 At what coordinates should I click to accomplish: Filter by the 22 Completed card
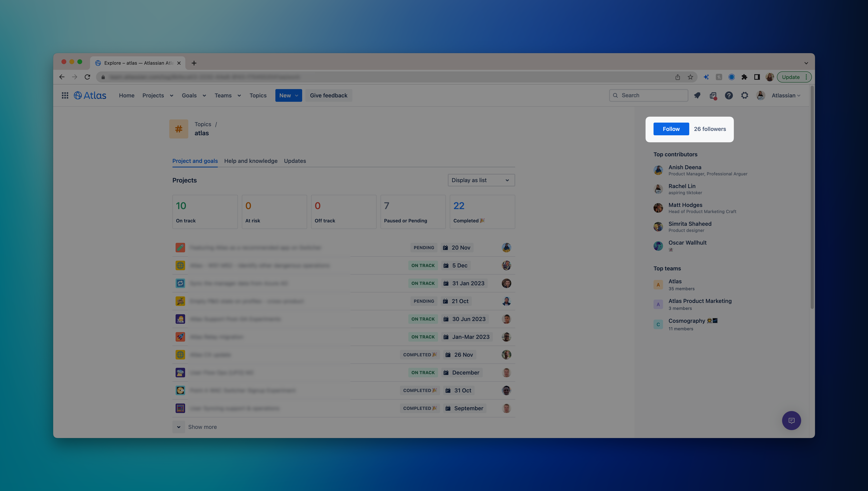[482, 212]
